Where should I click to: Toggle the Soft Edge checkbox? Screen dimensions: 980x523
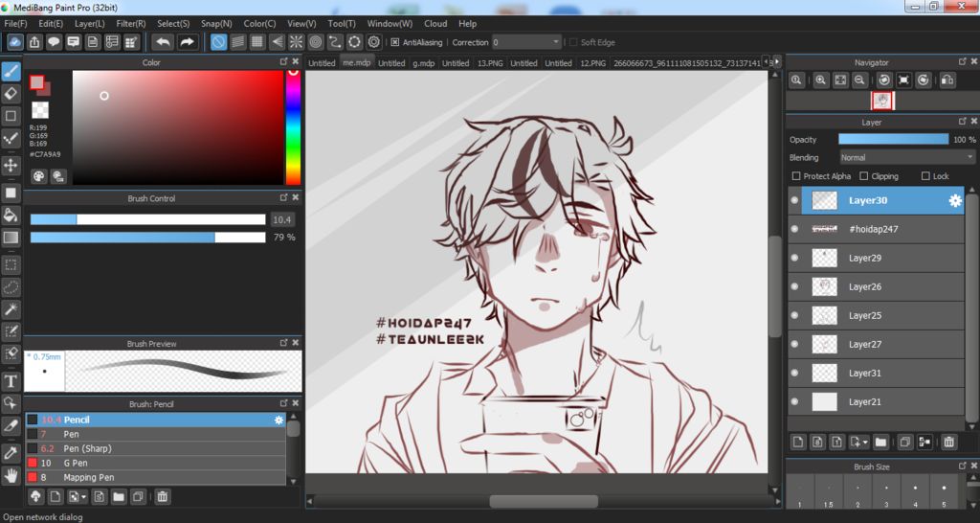[x=573, y=42]
